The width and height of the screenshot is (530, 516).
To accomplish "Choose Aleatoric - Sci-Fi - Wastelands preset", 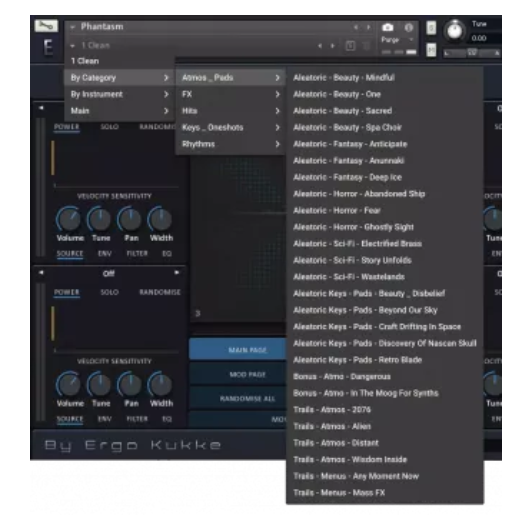I will [385, 277].
